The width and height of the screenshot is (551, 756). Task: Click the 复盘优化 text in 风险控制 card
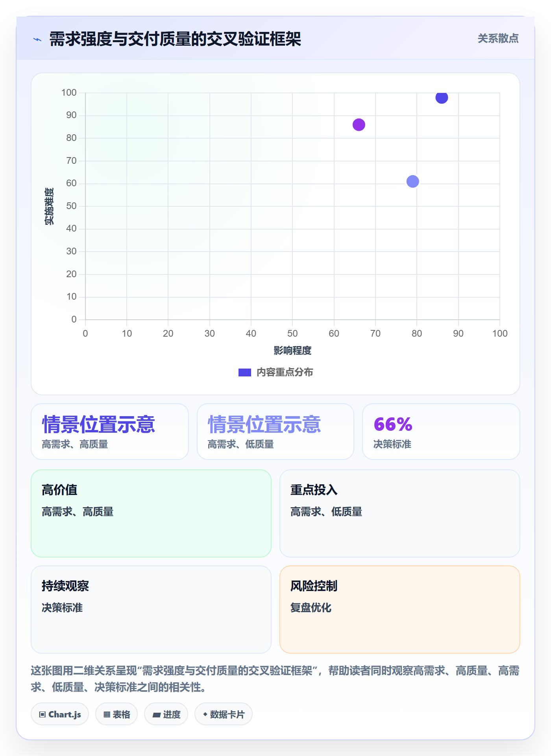tap(311, 608)
